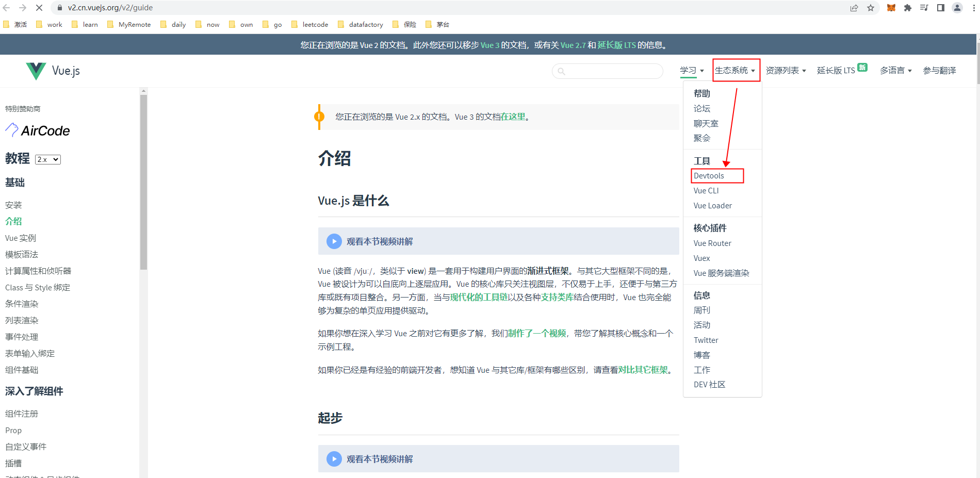Screen dimensions: 980x478
Task: Stop page loading with the X button
Action: coord(39,8)
